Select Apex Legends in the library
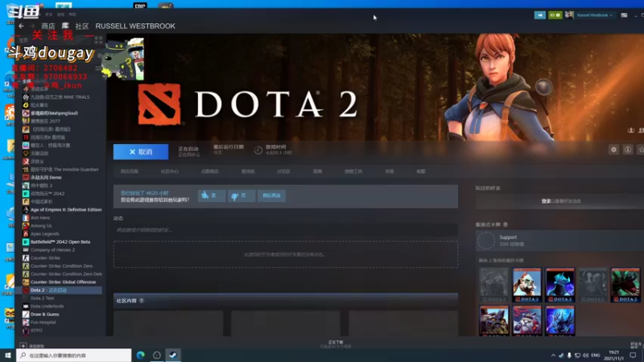This screenshot has width=644, height=362. (x=45, y=233)
